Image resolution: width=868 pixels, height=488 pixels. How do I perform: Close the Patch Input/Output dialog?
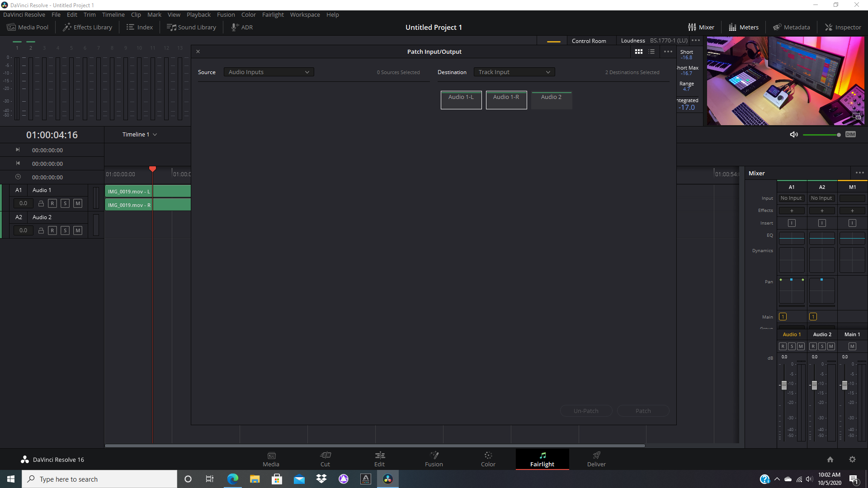(x=198, y=52)
